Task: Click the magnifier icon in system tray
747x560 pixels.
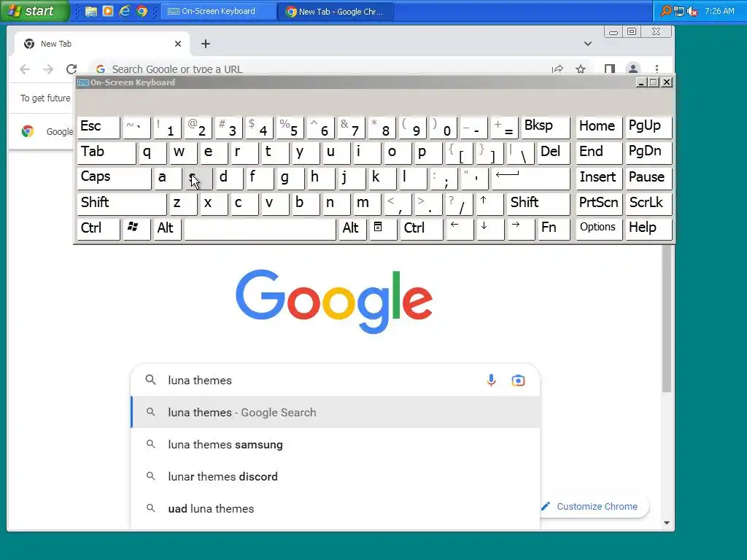Action: 665,11
